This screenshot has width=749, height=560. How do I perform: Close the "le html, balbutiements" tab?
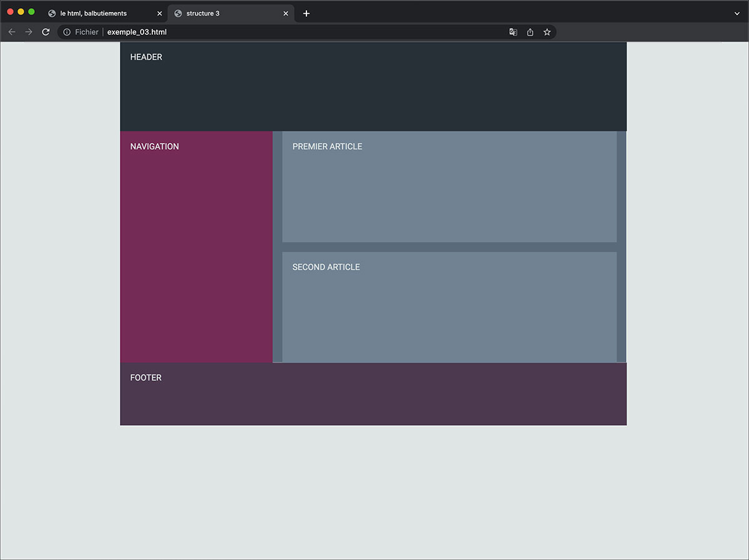tap(159, 13)
